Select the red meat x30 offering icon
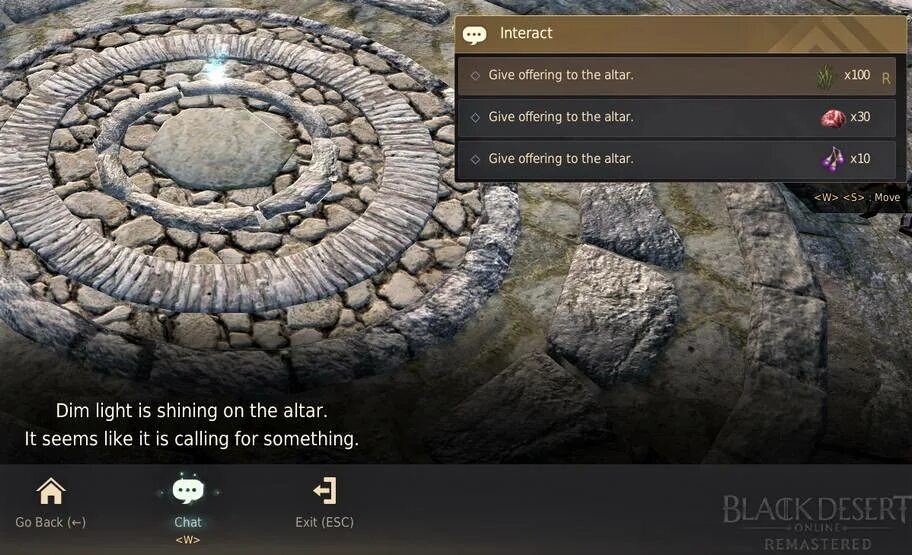 tap(833, 118)
